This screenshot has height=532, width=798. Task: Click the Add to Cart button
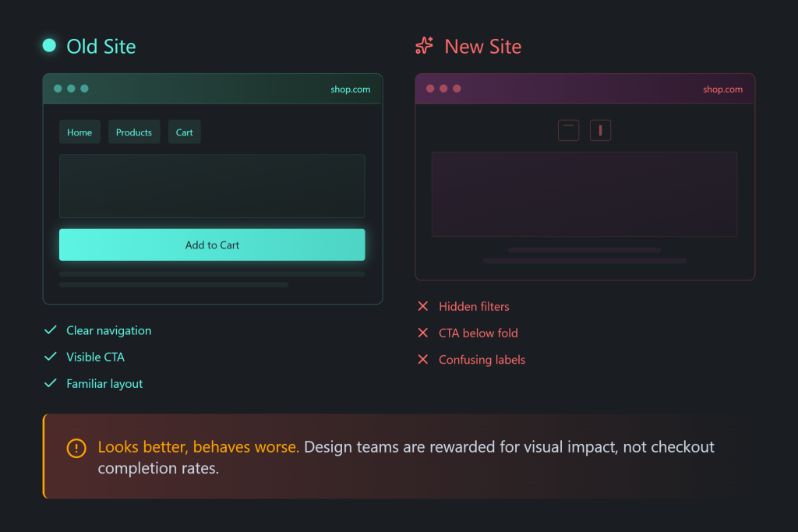point(212,245)
